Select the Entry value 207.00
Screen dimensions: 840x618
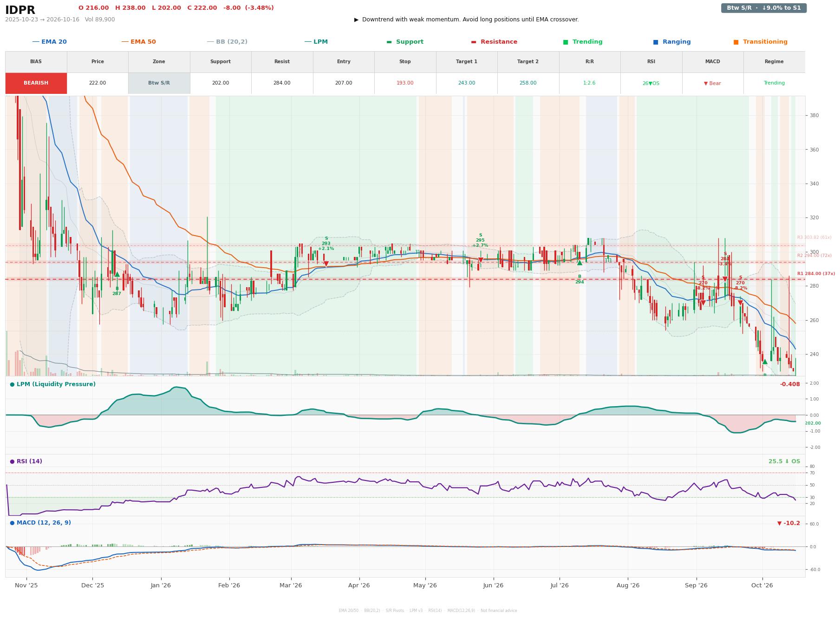coord(344,83)
